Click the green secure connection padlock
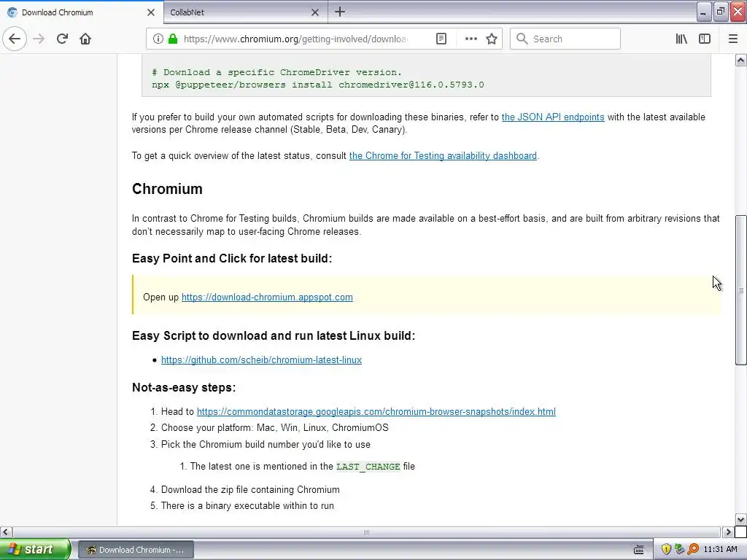This screenshot has height=560, width=747. coord(173,39)
